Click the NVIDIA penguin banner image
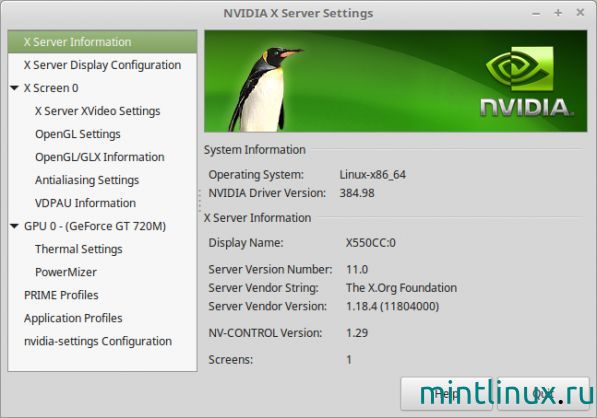This screenshot has height=418, width=597. 396,81
